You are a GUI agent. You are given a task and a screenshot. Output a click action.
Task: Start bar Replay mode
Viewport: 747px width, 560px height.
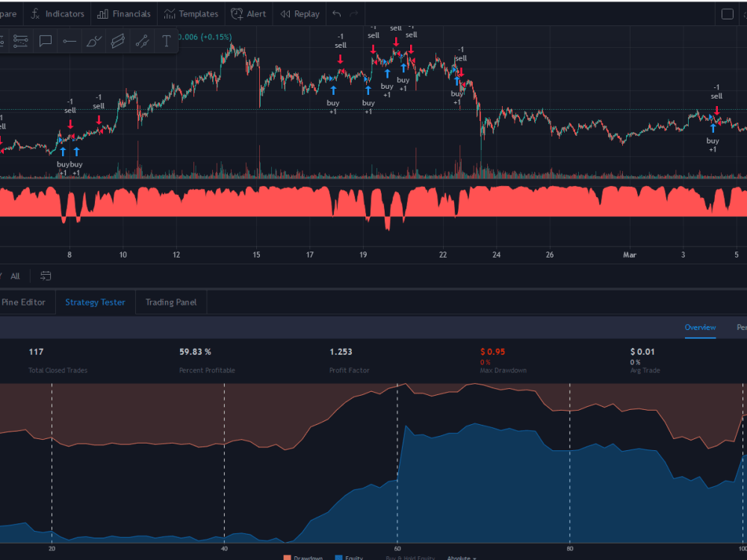tap(300, 13)
